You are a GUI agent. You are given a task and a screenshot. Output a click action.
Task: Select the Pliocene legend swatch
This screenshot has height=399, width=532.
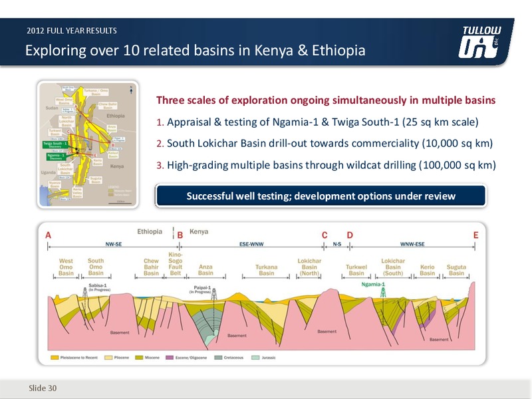click(108, 358)
